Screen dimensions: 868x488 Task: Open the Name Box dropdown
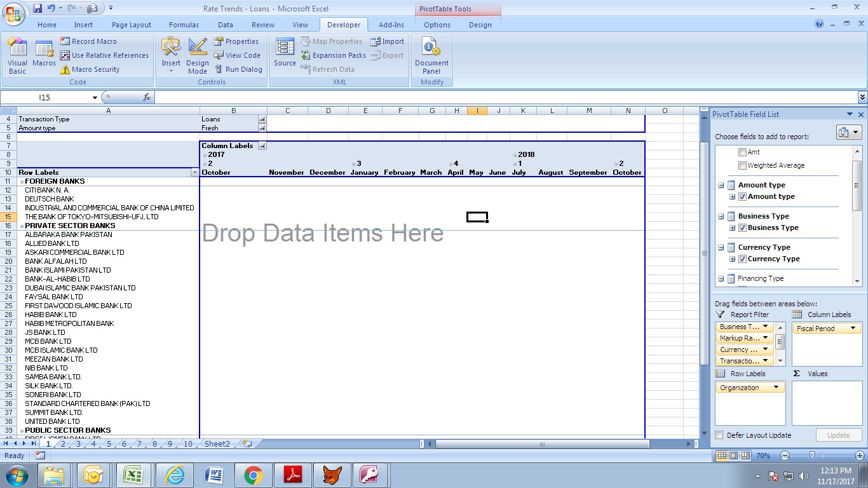pyautogui.click(x=95, y=97)
